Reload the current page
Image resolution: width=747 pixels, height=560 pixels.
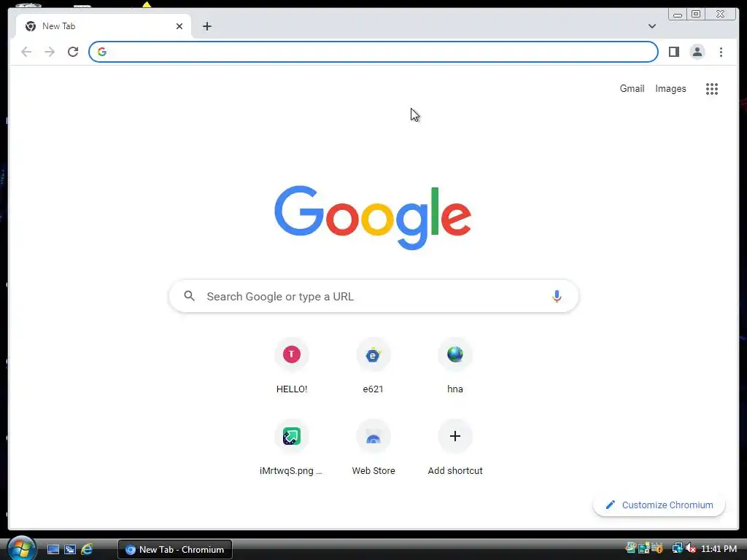pos(73,52)
